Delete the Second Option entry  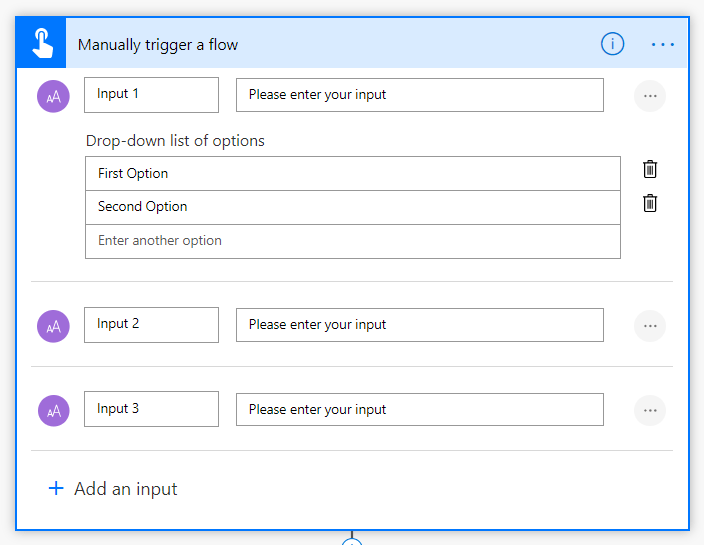tap(650, 203)
